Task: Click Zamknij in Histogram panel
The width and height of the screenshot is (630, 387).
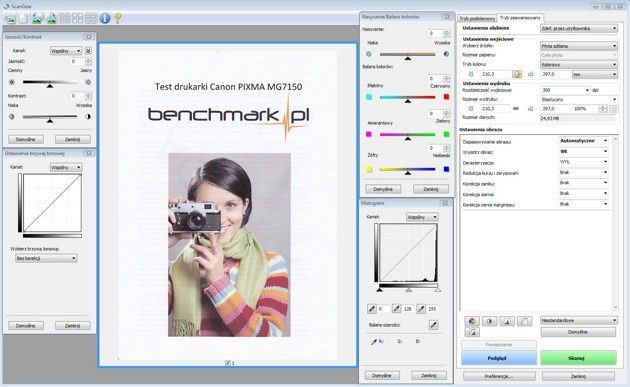Action: pyautogui.click(x=429, y=375)
